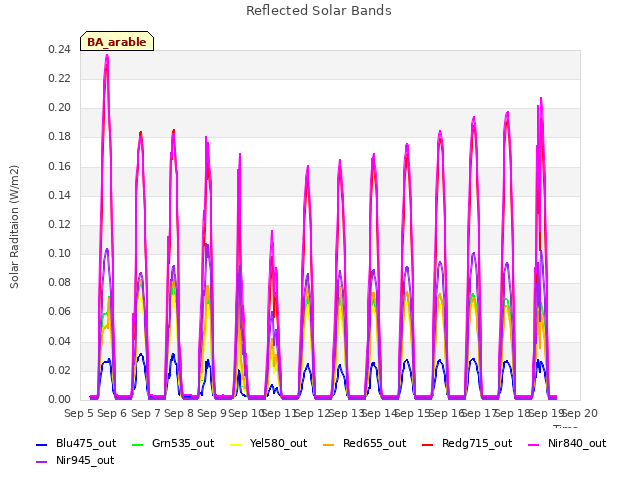Click the Solar Raditaion (W/m2) axis label
This screenshot has width=640, height=480.
pyautogui.click(x=14, y=227)
